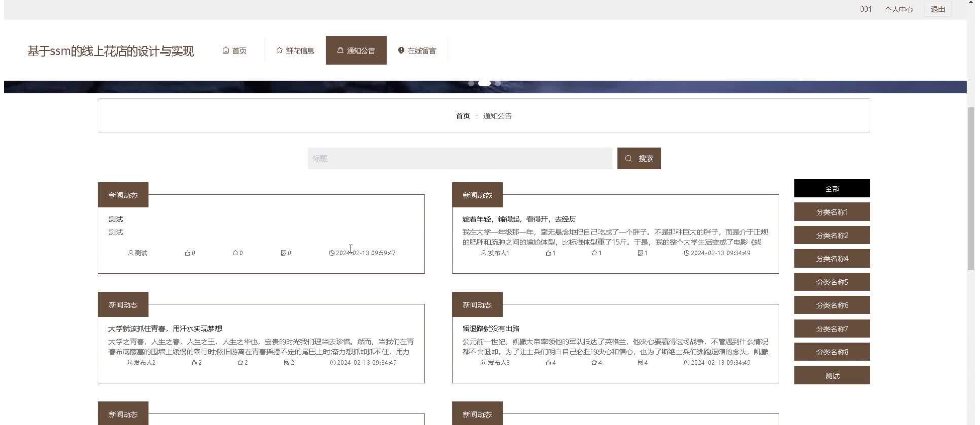Click the middle carousel indicator dot
Screen dimensions: 980x425
coord(484,83)
